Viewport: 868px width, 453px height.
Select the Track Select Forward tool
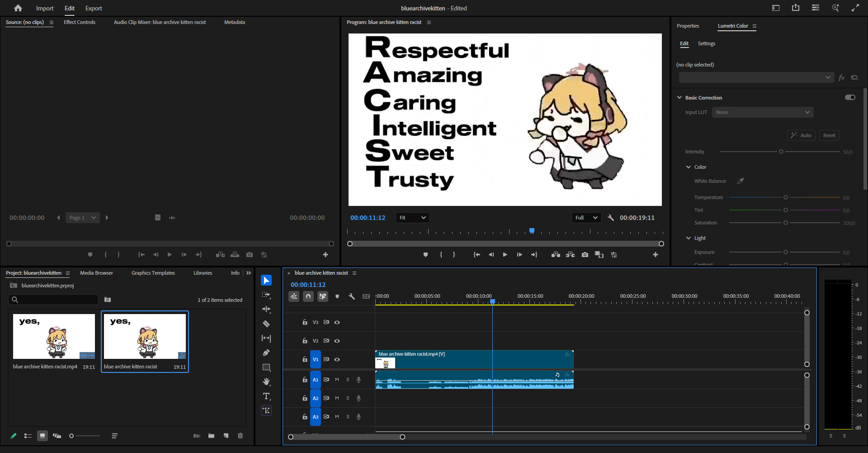click(x=266, y=295)
